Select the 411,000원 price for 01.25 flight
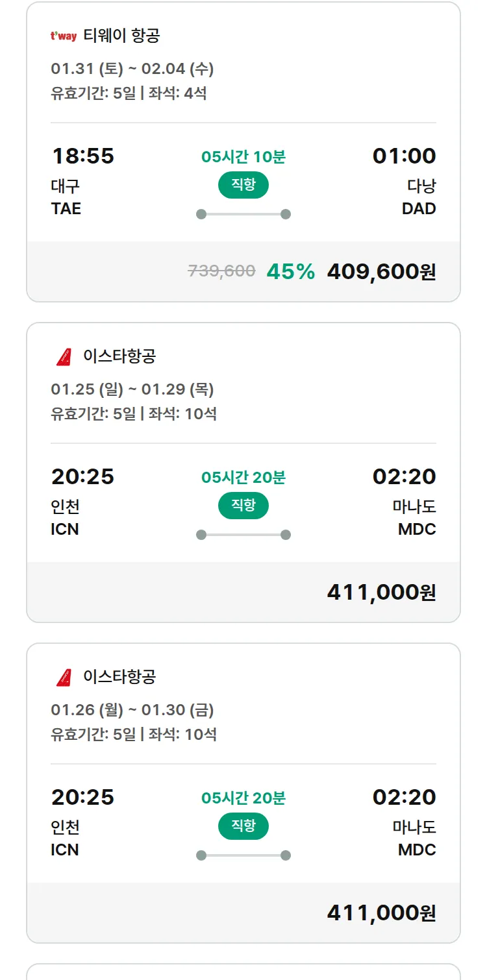The width and height of the screenshot is (487, 980). coord(381,592)
